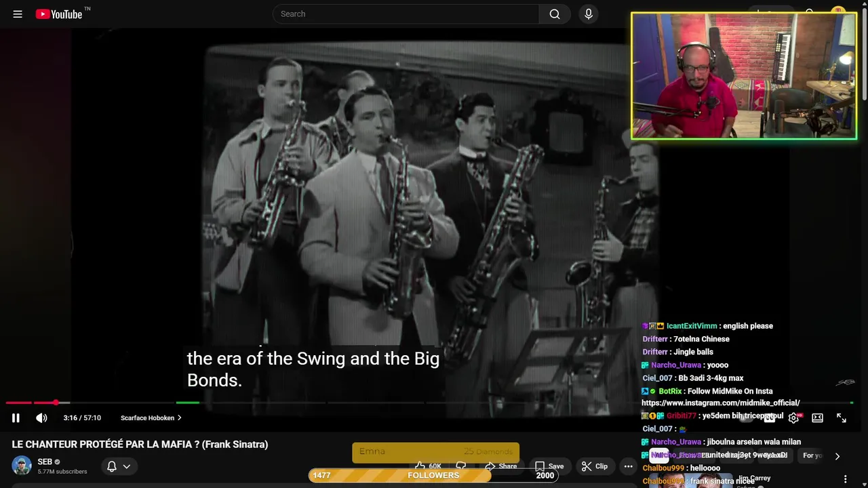Mute the video with the volume icon
The image size is (868, 488).
[41, 418]
